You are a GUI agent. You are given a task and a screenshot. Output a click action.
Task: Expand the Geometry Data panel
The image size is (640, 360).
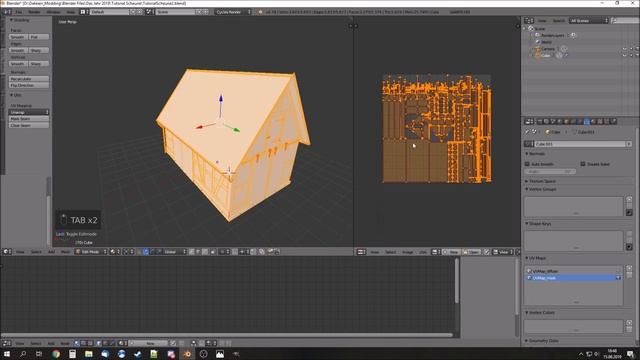pyautogui.click(x=542, y=341)
